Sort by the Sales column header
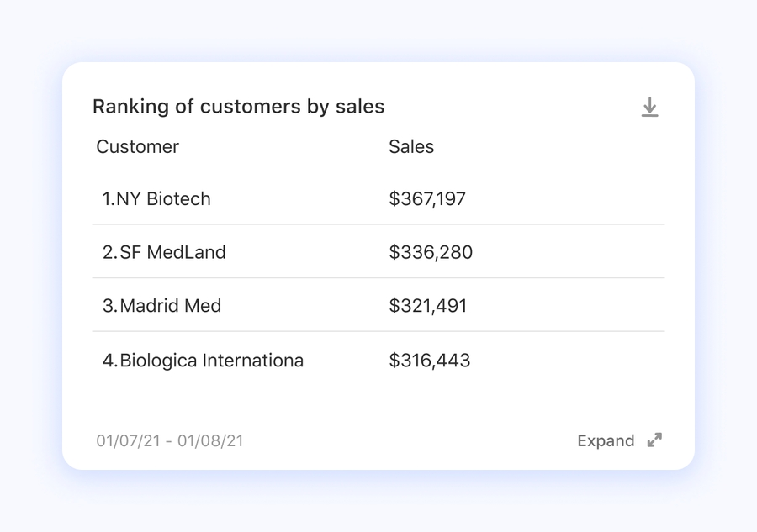The width and height of the screenshot is (757, 532). coord(411,147)
